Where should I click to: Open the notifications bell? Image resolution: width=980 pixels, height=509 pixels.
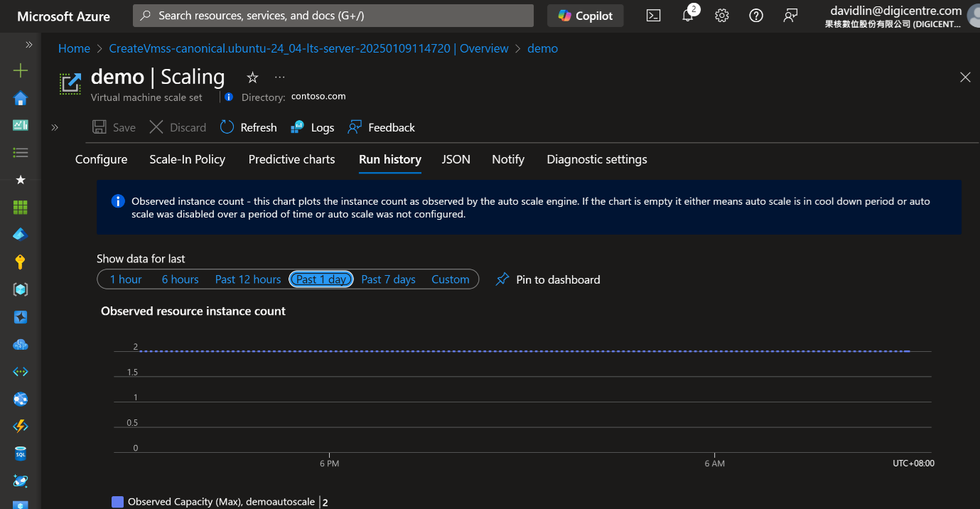687,16
